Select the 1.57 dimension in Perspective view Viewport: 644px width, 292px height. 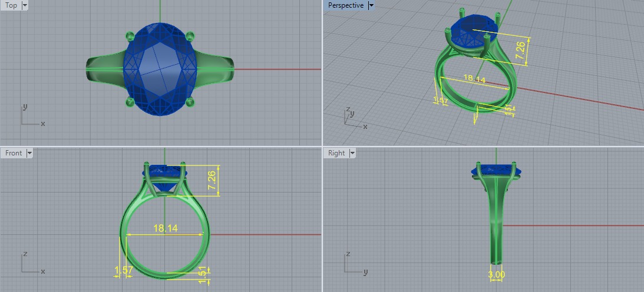pyautogui.click(x=440, y=100)
